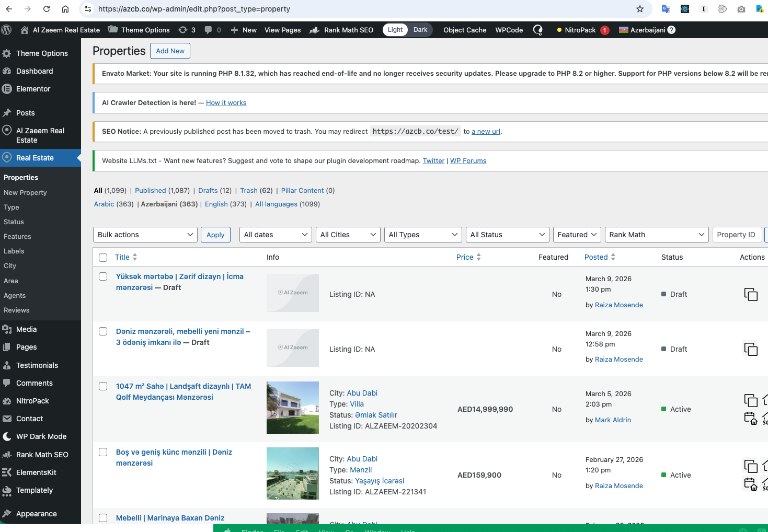Select the checkbox for the 1047 m² Sahə property
The height and width of the screenshot is (532, 768).
(x=103, y=386)
